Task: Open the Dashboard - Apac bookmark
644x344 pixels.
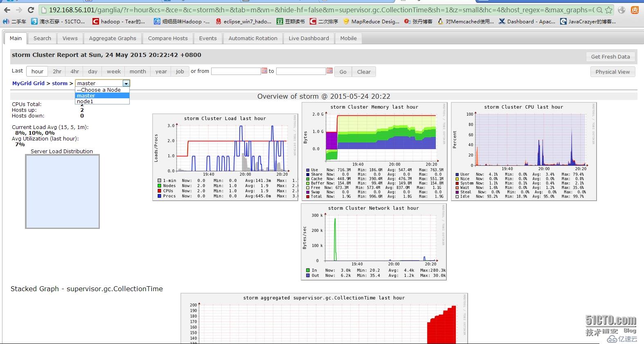Action: click(x=527, y=21)
